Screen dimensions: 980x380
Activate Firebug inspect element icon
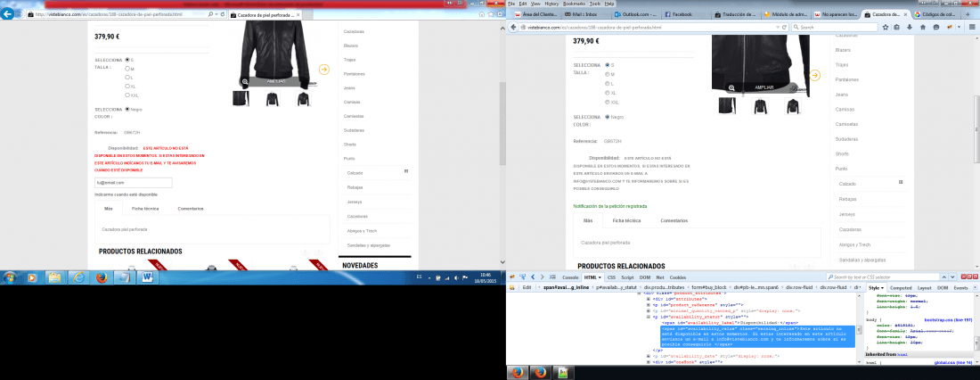coord(522,277)
